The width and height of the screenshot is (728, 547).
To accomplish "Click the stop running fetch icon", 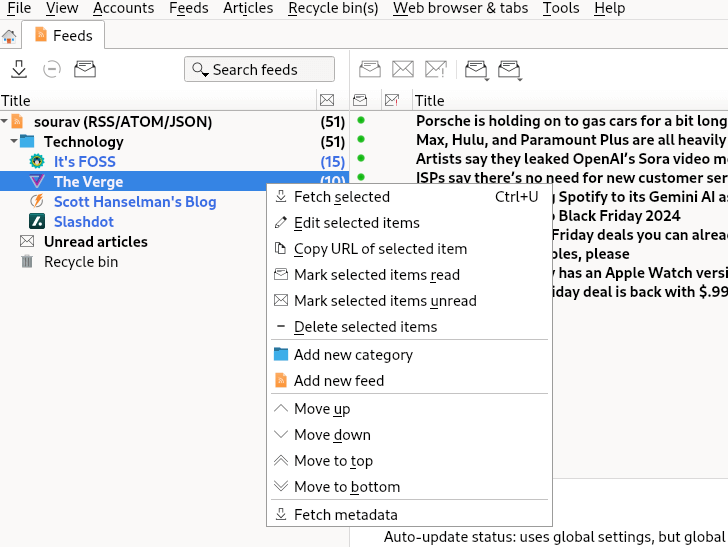I will point(52,69).
